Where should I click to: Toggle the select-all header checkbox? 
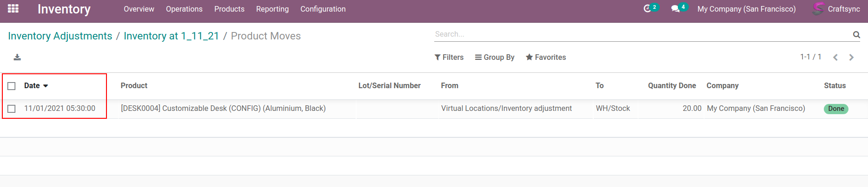click(12, 86)
